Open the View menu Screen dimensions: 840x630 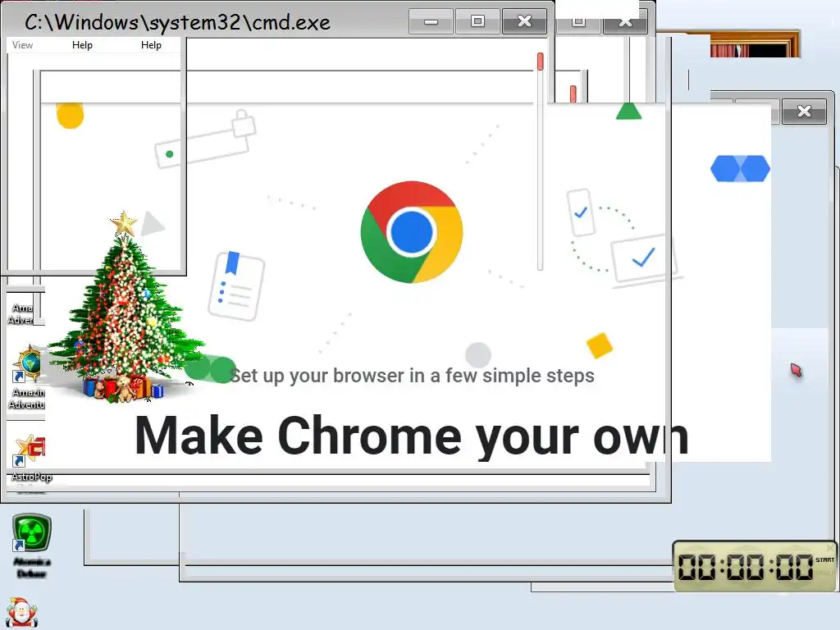coord(22,45)
